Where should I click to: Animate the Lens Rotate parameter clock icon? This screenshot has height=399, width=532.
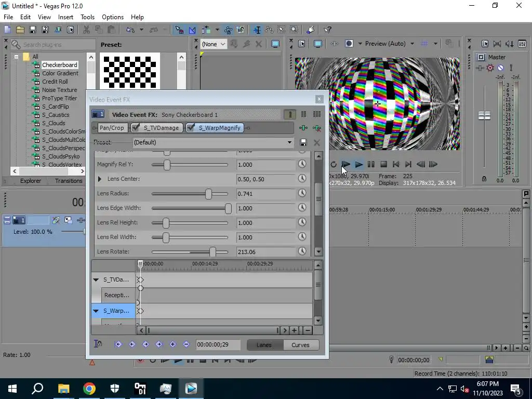click(x=302, y=251)
